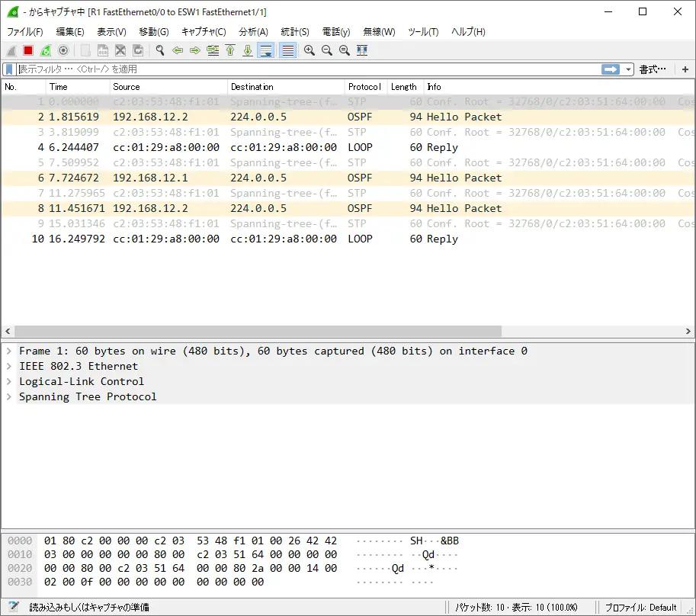Toggle packet list colorization
Screen dimensions: 696x616
tap(287, 50)
